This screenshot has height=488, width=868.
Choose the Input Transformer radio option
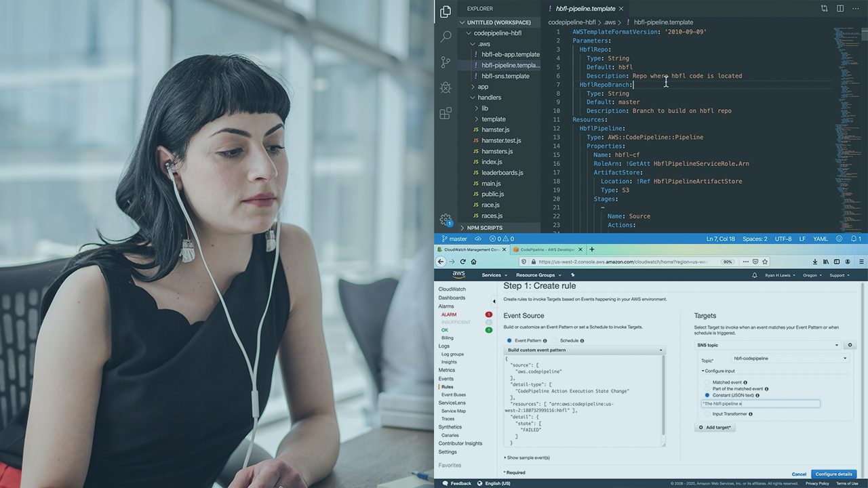pyautogui.click(x=707, y=413)
